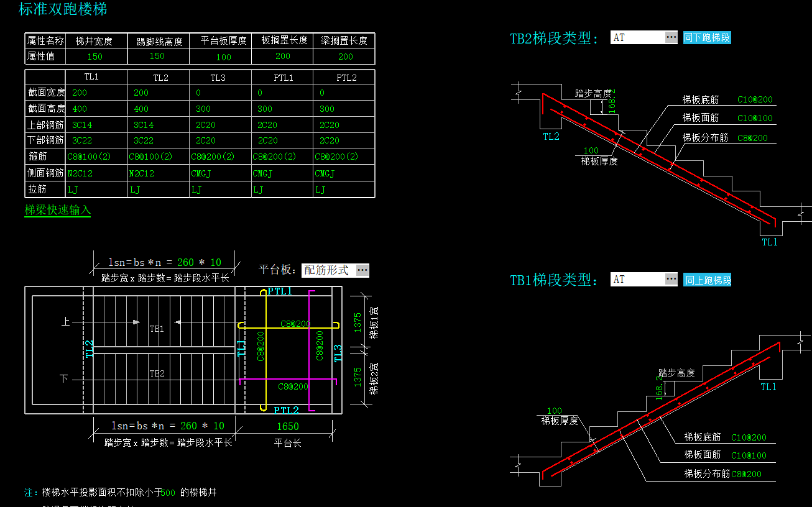Select the PTL2 下部钢筋 cell 2C20
Image resolution: width=812 pixels, height=507 pixels.
coord(330,141)
